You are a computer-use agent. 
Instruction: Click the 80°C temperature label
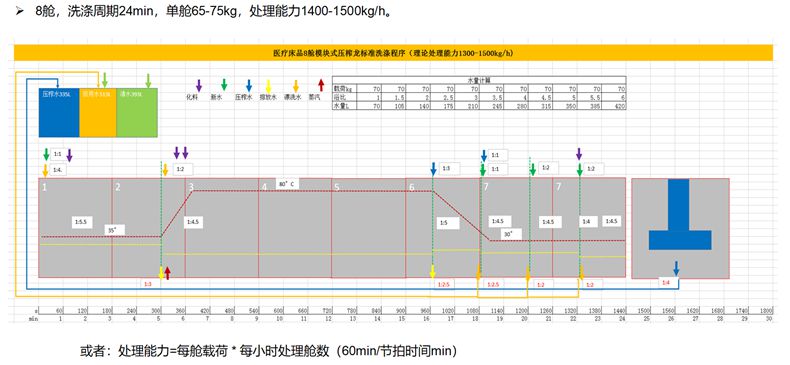(x=287, y=184)
